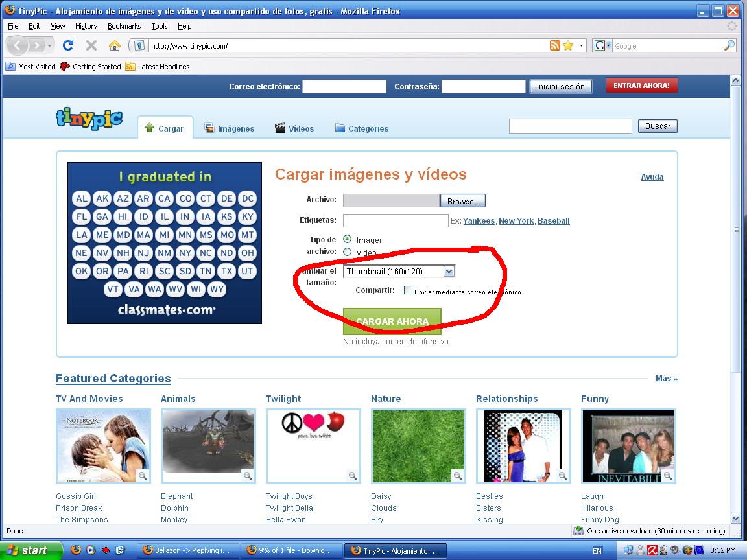
Task: Select the TX state bubble in classmates ad
Action: click(227, 271)
